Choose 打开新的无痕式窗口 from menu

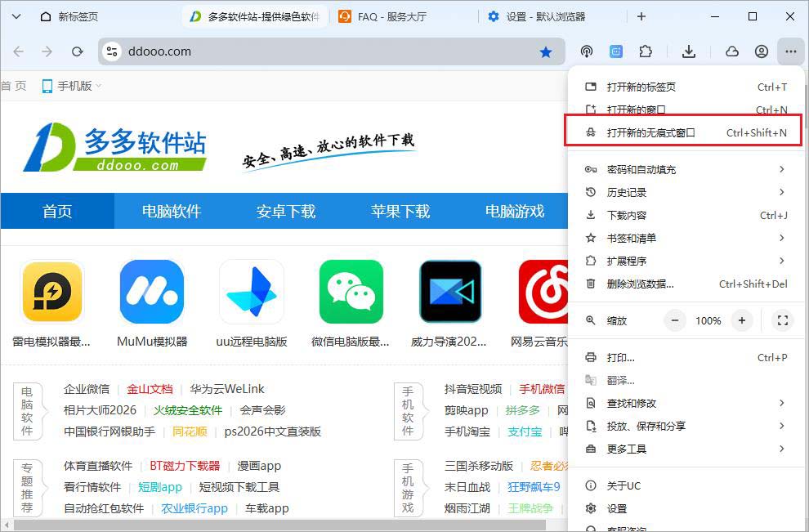point(686,132)
